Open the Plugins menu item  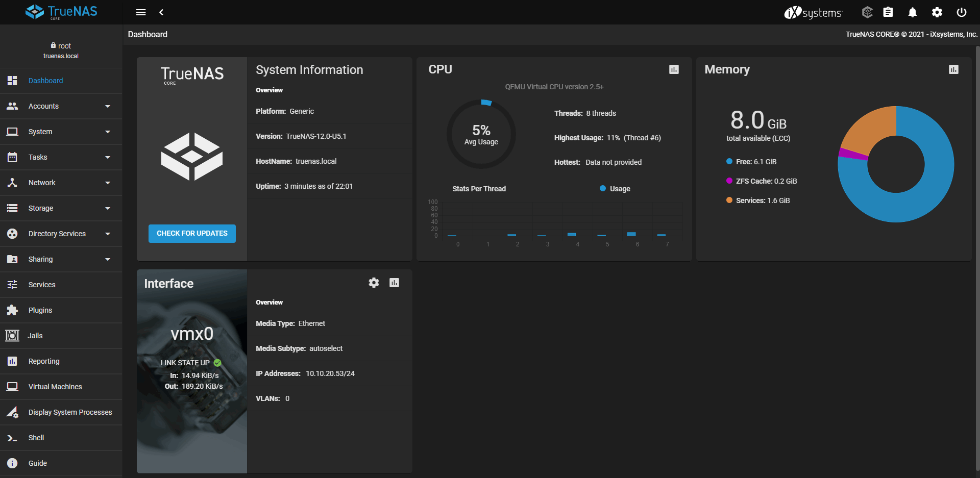61,310
